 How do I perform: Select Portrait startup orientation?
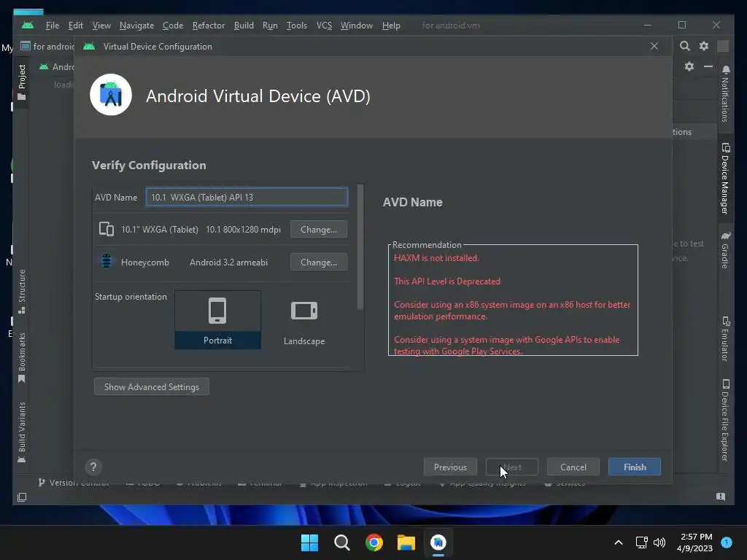pos(217,320)
